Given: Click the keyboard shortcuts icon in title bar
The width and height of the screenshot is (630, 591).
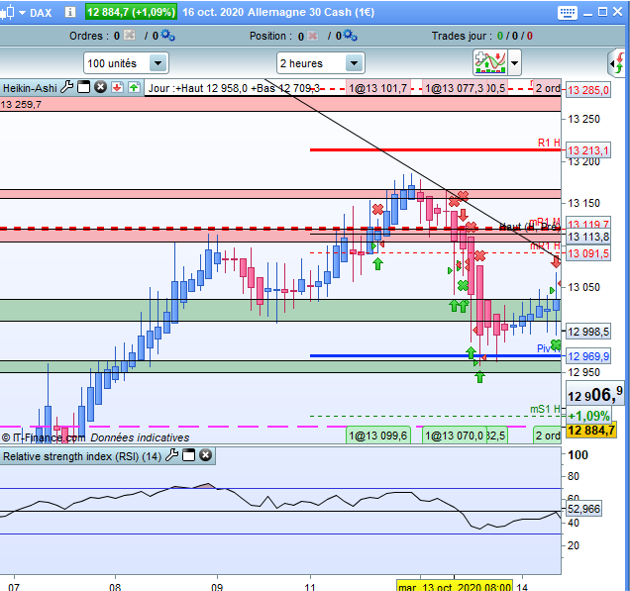Looking at the screenshot, I should click(567, 12).
